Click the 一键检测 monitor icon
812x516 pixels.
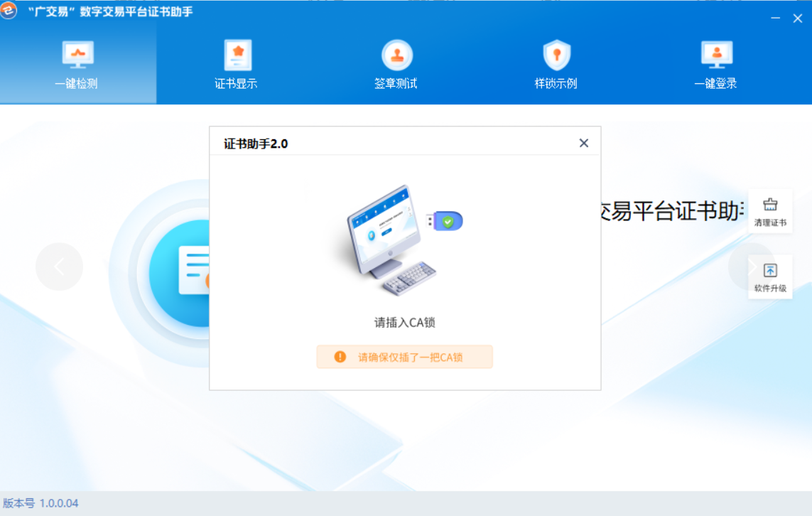(x=77, y=54)
